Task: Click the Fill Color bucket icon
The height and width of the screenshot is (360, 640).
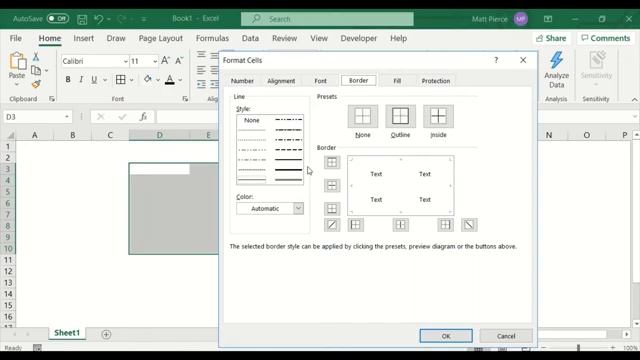Action: pos(147,80)
